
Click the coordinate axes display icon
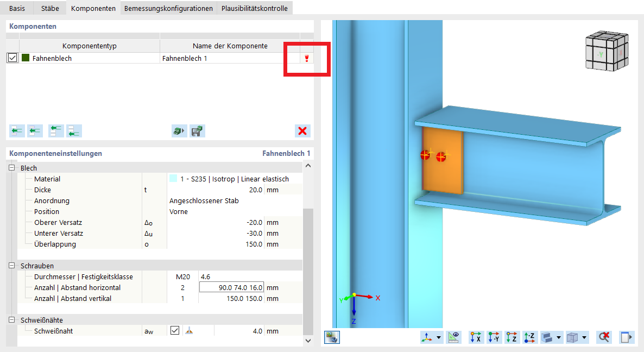coord(427,337)
